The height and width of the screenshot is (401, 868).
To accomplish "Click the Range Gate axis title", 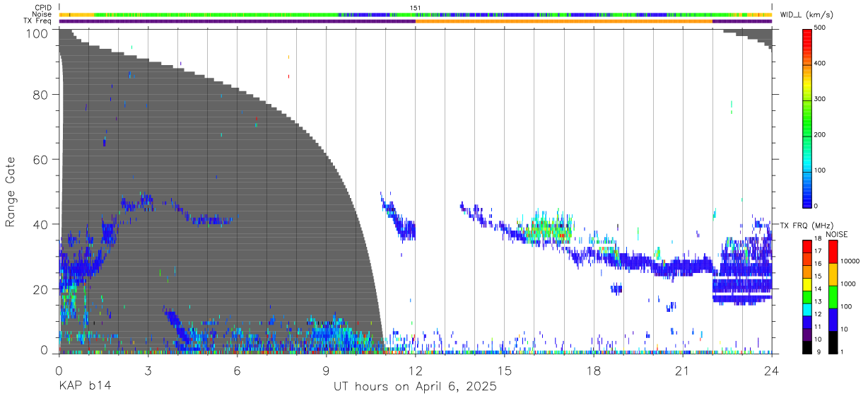I will pos(11,192).
